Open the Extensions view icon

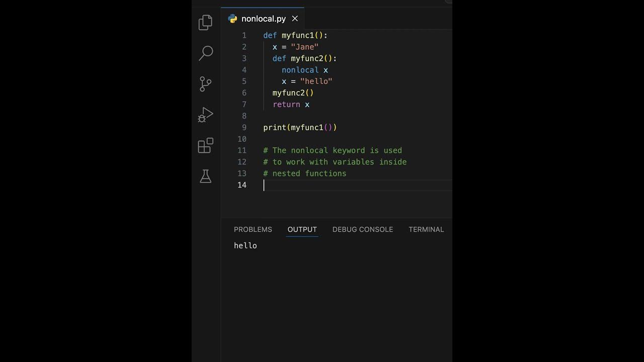point(205,145)
